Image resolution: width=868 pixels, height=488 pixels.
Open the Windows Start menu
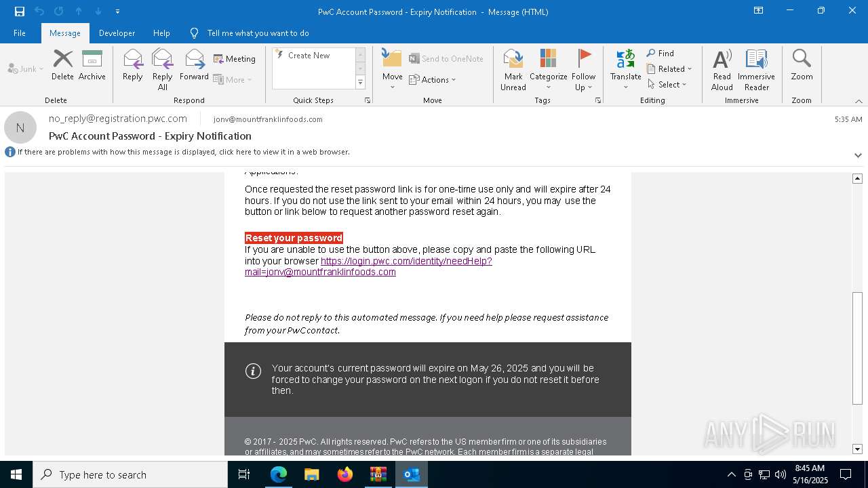16,474
